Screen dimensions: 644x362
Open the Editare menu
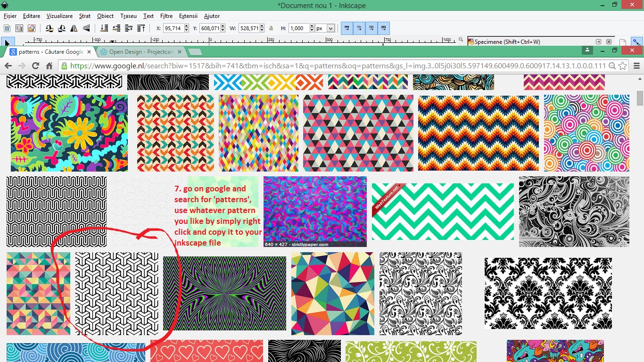[x=32, y=16]
